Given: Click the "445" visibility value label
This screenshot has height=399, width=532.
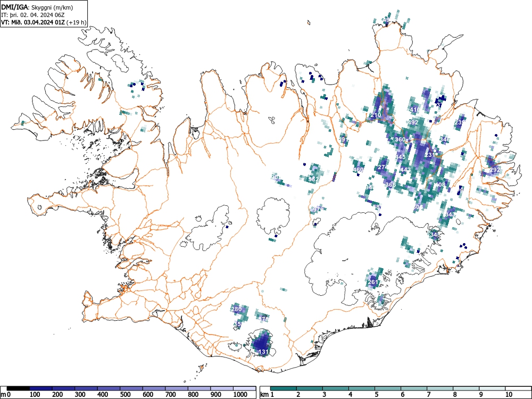Looking at the screenshot, I should tap(401, 157).
